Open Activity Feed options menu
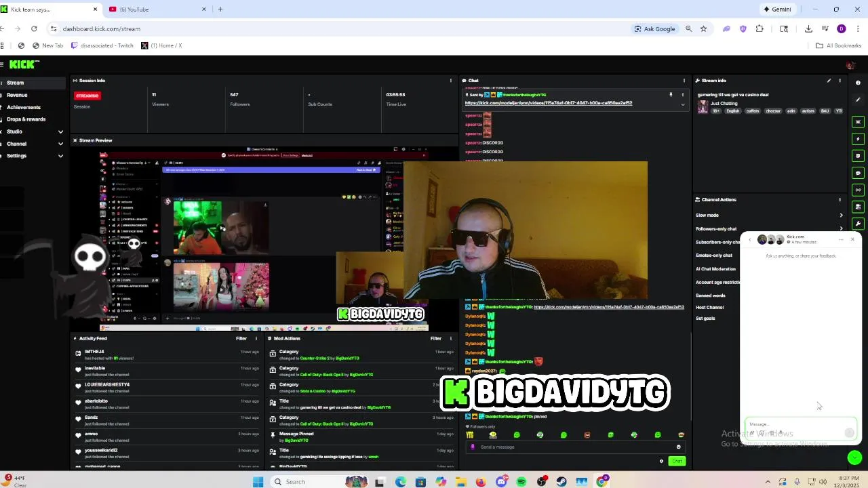 click(256, 338)
